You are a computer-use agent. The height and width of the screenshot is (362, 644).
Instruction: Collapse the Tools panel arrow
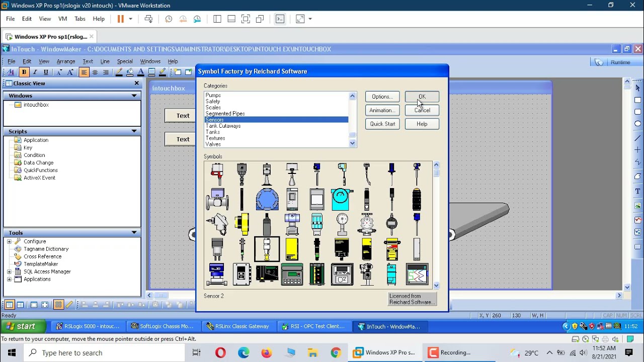coord(134,233)
